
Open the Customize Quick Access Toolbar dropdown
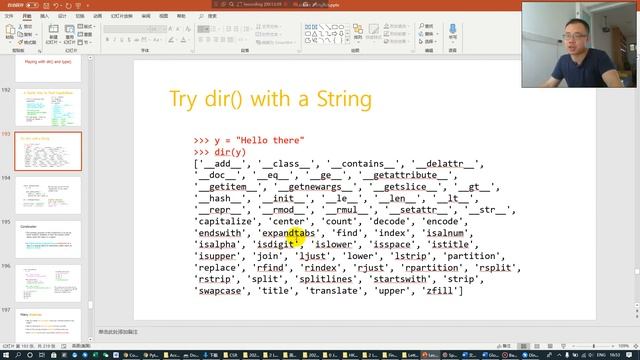coord(88,5)
